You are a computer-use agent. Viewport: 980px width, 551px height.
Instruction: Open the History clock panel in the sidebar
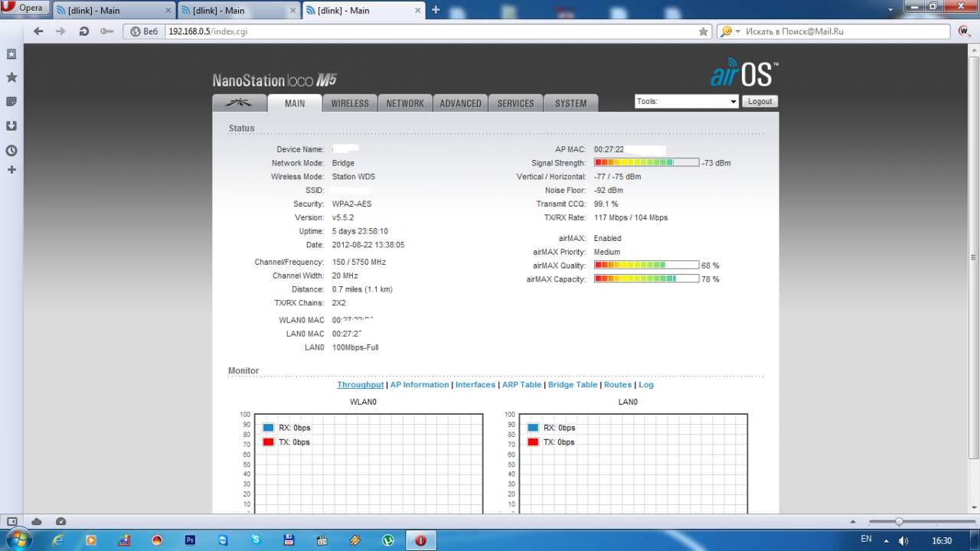(11, 151)
